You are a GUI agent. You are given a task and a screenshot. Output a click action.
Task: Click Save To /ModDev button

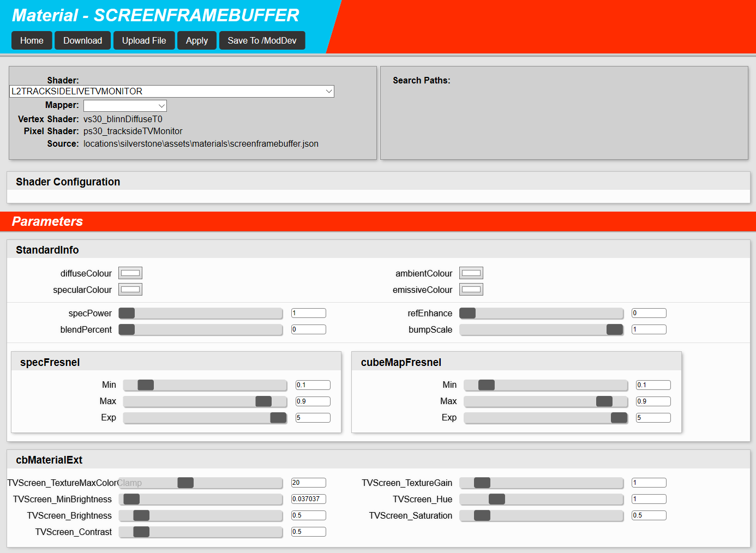click(x=262, y=40)
